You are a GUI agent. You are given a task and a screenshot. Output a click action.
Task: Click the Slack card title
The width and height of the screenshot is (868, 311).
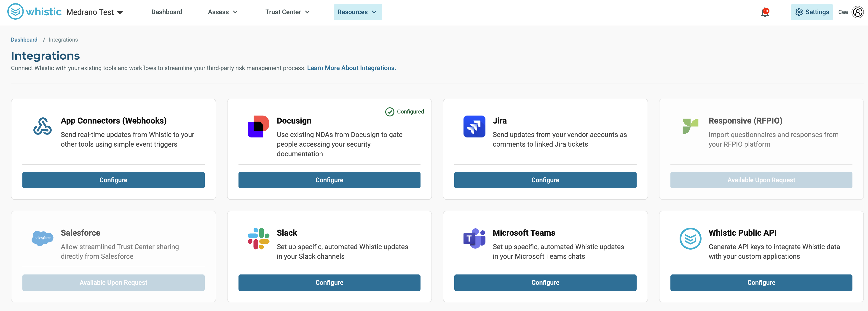[x=287, y=233]
